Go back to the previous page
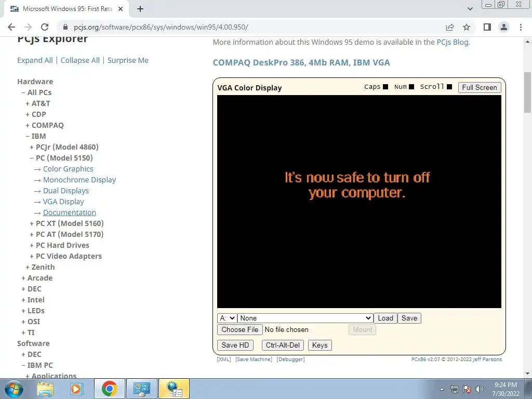Viewport: 532px width, 399px height. click(11, 27)
